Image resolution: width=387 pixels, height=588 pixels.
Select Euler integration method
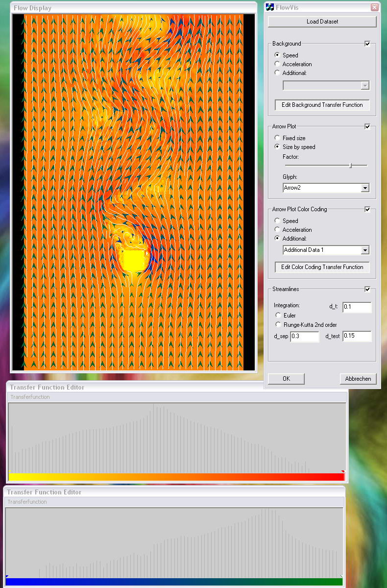(278, 316)
